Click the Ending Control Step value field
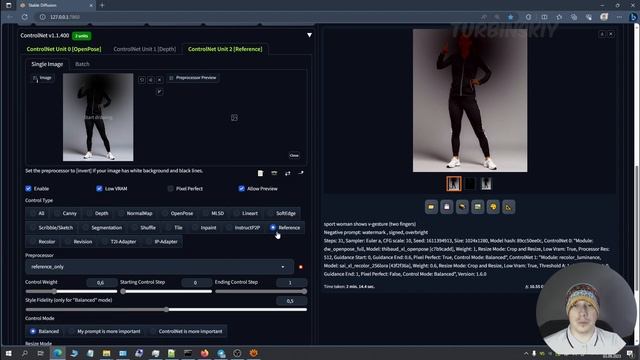This screenshot has height=360, width=640. (291, 282)
